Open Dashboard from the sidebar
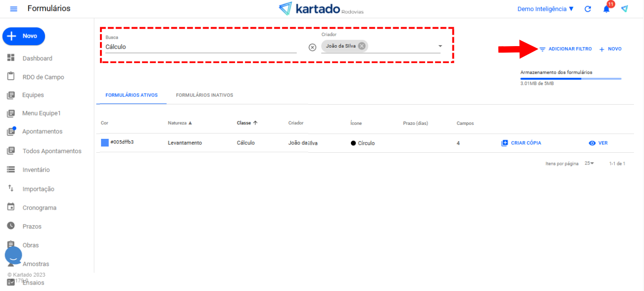 37,58
